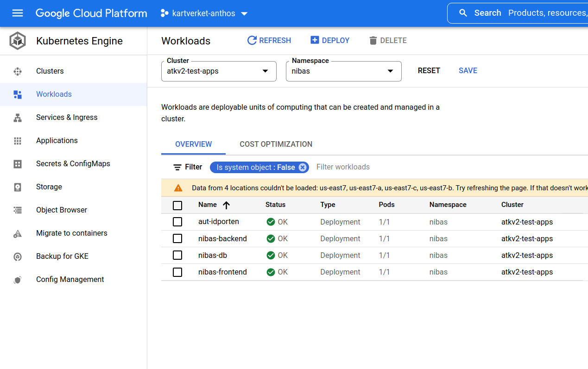Screen dimensions: 588x369
Task: Open the nibas-backend workload
Action: (222, 238)
